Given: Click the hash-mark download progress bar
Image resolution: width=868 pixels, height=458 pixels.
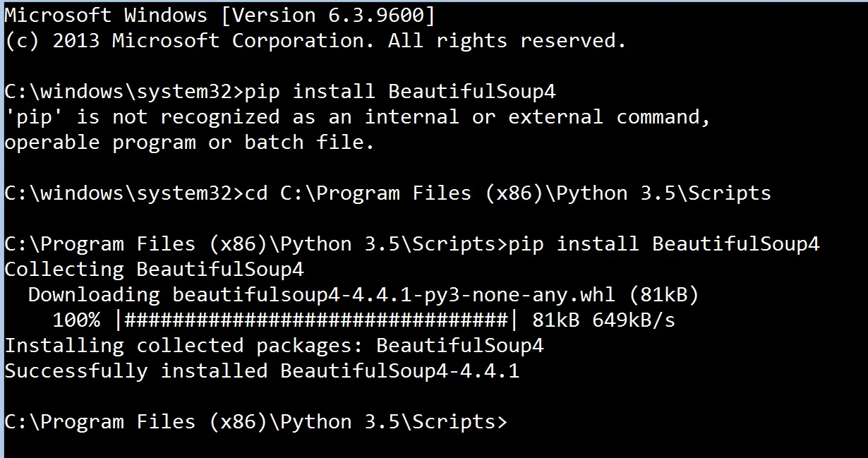Looking at the screenshot, I should [x=316, y=320].
